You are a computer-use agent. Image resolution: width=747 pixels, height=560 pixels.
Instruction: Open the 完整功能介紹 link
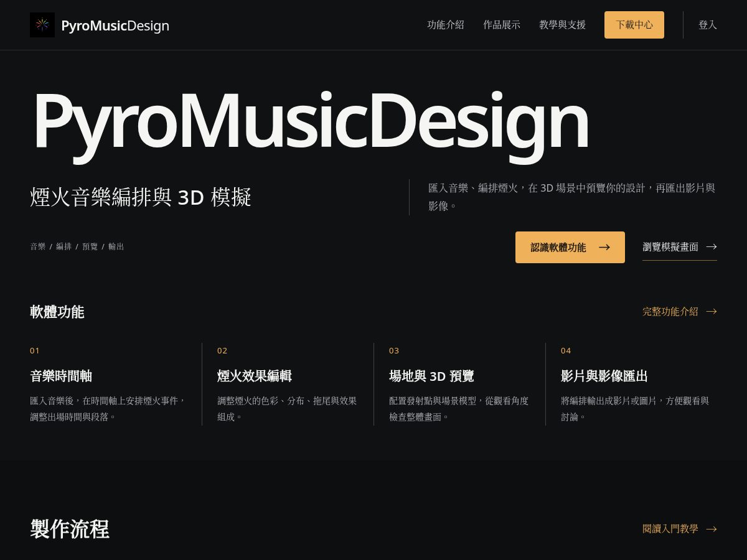[x=680, y=311]
